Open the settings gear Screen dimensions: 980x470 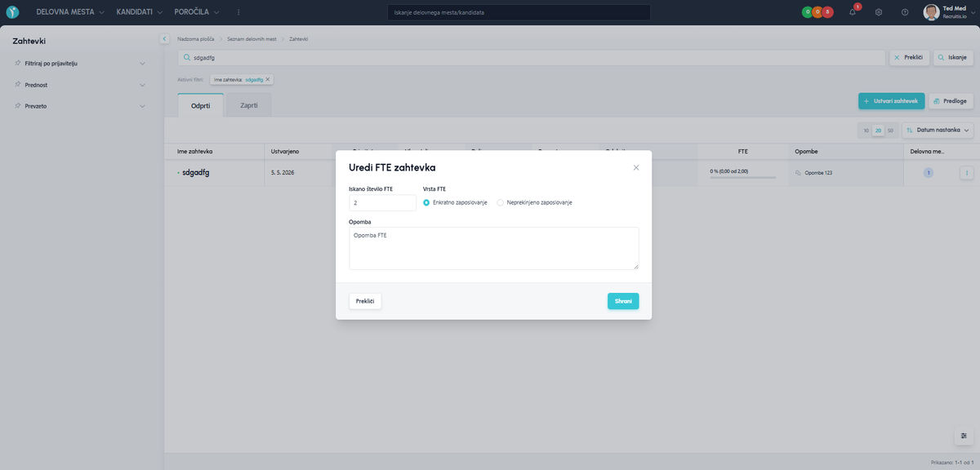click(x=879, y=12)
